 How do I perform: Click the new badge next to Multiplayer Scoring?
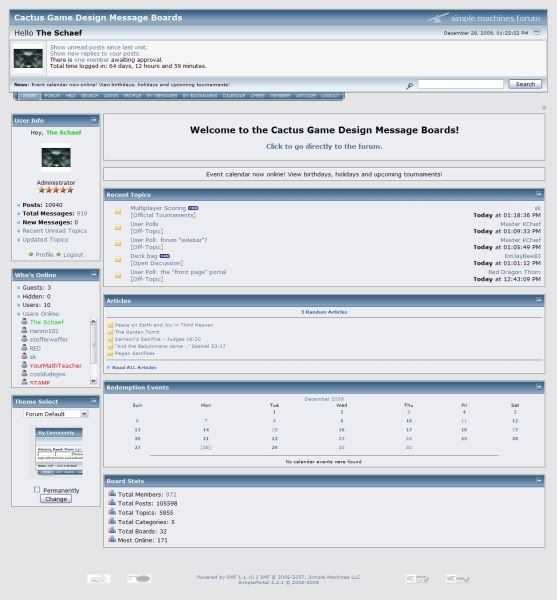click(x=193, y=208)
